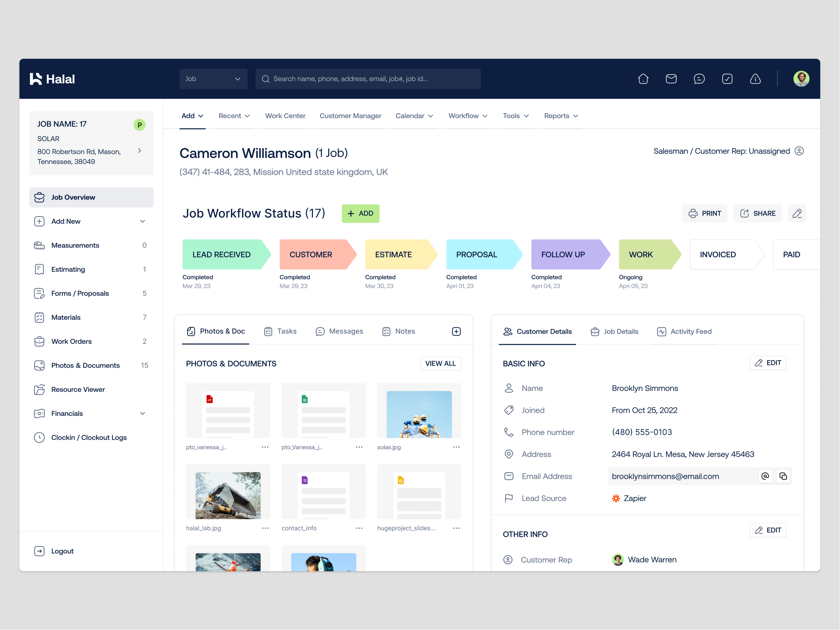Select the FOLLOW UP purple workflow stage
840x630 pixels.
tap(563, 254)
